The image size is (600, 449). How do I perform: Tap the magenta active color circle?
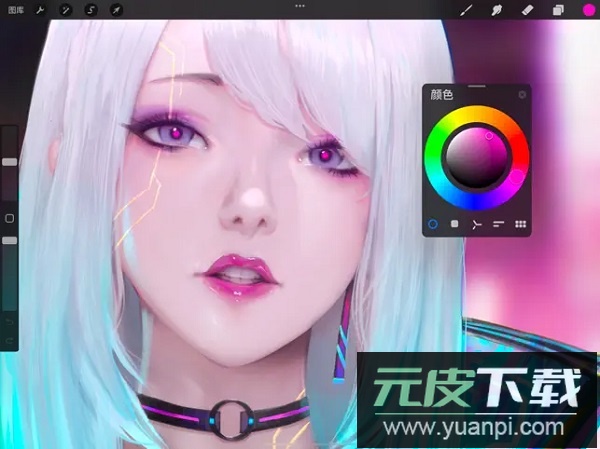tap(589, 10)
